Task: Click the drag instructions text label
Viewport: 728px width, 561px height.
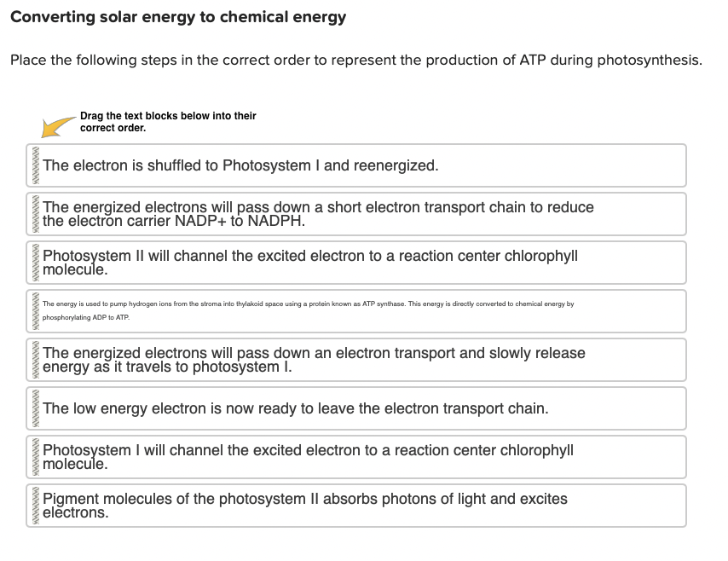Action: (x=168, y=121)
